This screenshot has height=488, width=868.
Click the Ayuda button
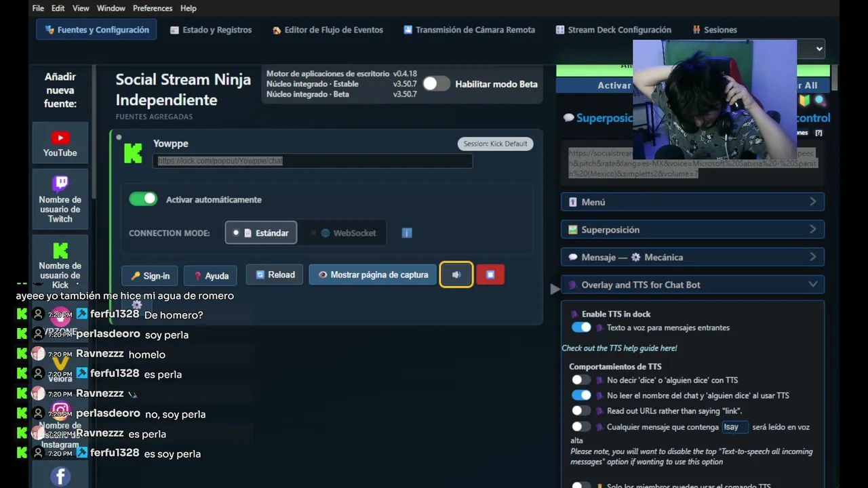click(x=211, y=276)
